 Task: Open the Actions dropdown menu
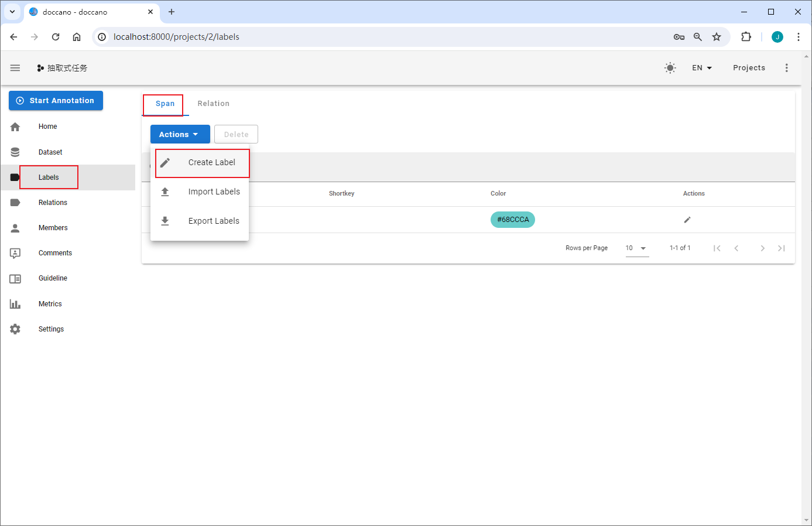pos(180,134)
